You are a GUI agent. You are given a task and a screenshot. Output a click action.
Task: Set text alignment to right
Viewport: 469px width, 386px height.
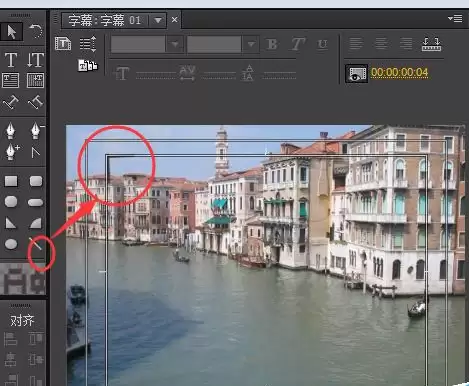[x=406, y=44]
